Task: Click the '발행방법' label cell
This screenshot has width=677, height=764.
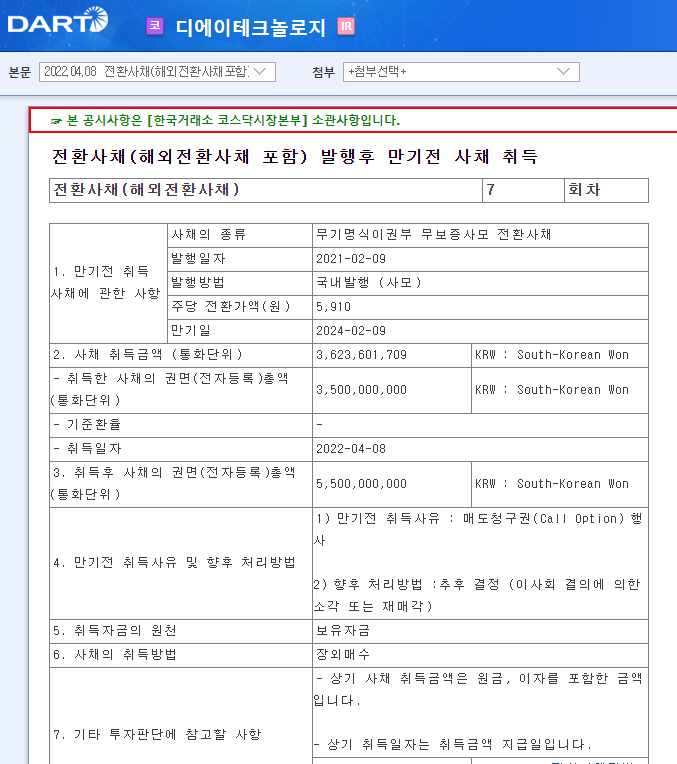Action: (240, 284)
